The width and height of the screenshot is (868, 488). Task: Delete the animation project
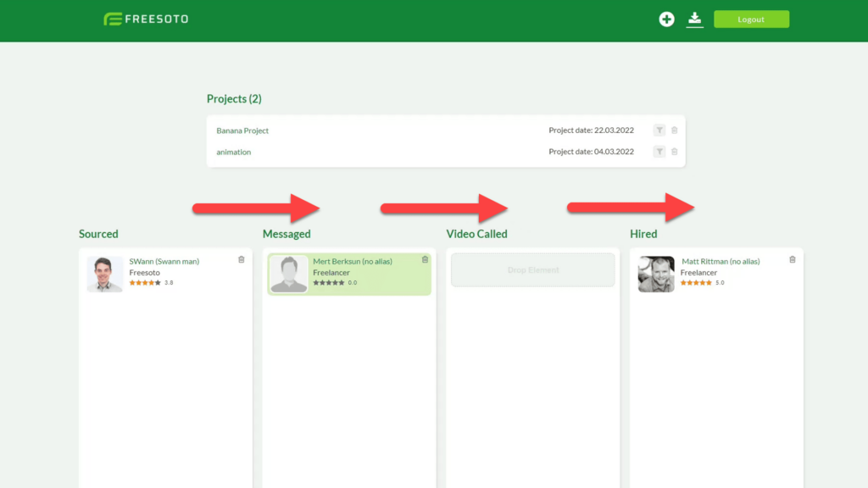tap(674, 152)
